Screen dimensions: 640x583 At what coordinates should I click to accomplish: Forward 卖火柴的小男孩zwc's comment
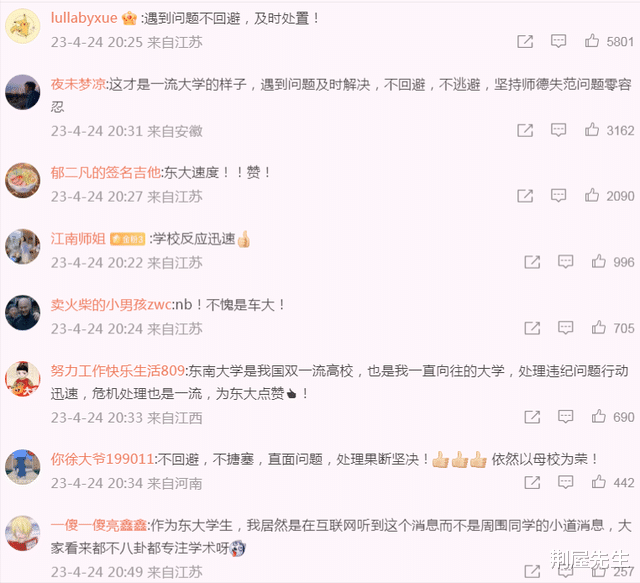532,328
